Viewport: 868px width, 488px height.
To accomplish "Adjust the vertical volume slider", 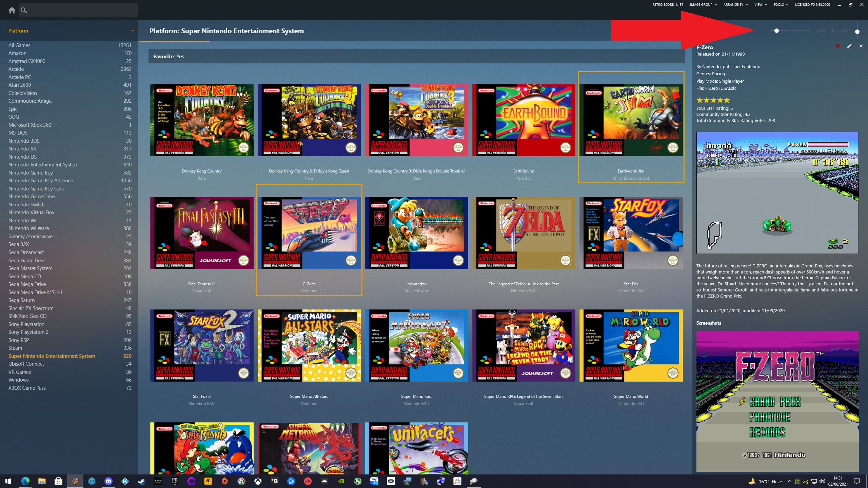I will (x=857, y=31).
